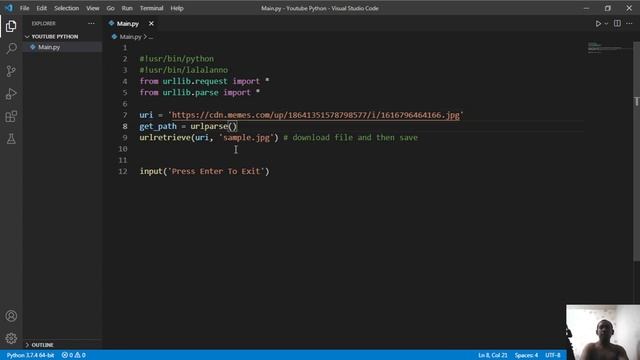Open the Help menu

click(x=177, y=8)
